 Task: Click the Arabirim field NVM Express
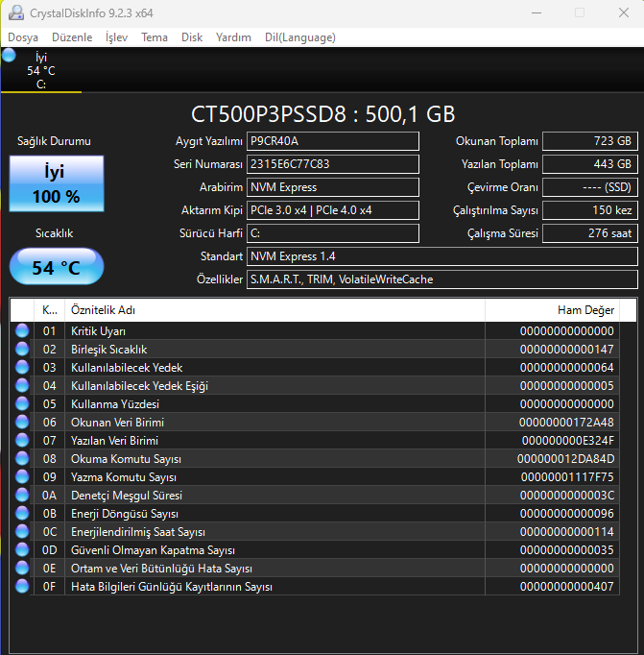[333, 187]
